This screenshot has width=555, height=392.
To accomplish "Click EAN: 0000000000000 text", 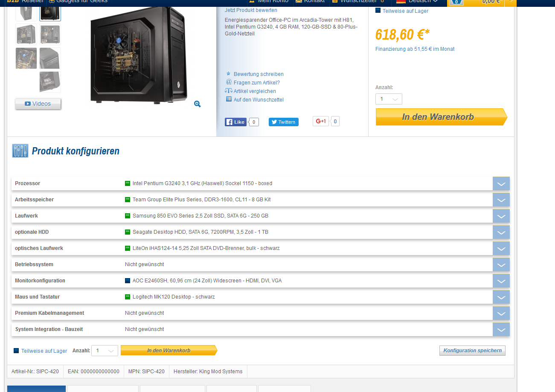I will (x=93, y=372).
